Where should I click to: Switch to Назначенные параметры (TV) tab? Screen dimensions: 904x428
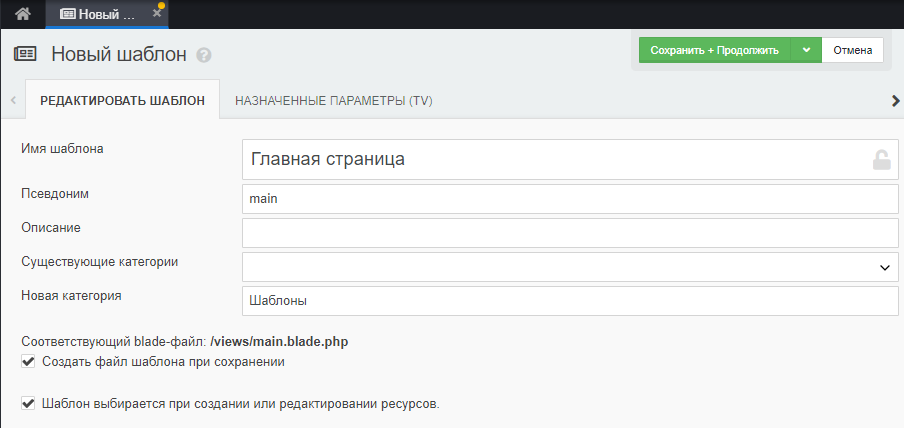(333, 101)
